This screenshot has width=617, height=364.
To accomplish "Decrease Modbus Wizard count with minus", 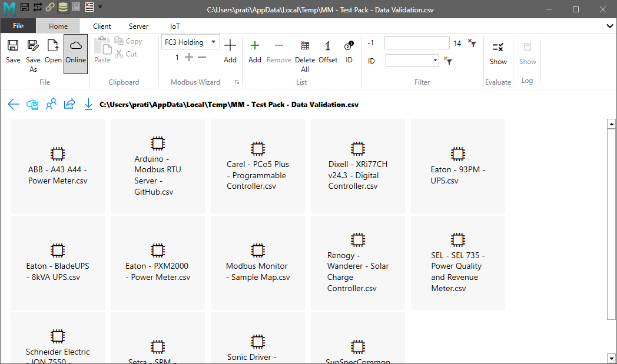I will pos(202,58).
